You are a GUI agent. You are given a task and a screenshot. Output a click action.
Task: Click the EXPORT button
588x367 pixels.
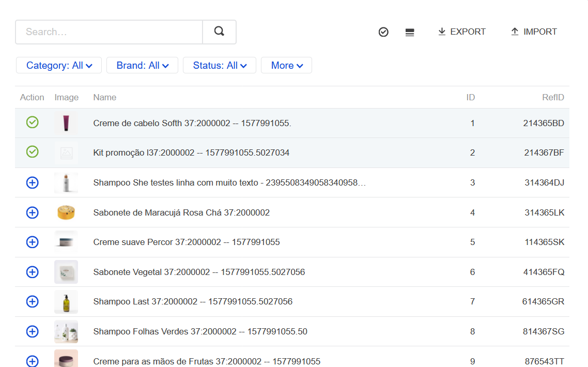coord(461,32)
